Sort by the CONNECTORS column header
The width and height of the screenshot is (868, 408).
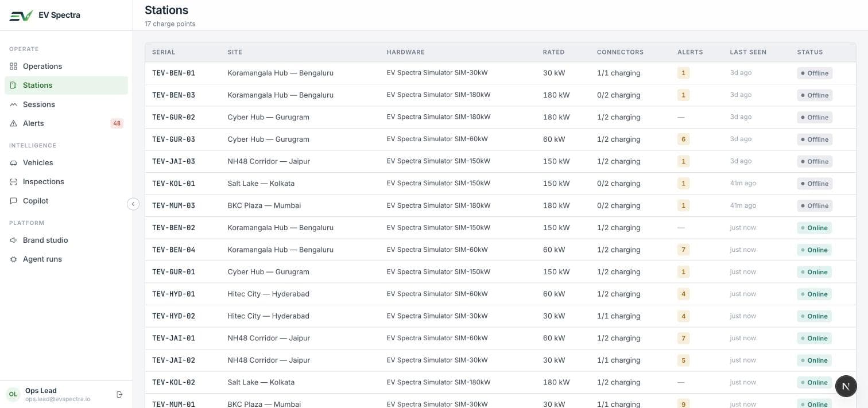point(620,52)
